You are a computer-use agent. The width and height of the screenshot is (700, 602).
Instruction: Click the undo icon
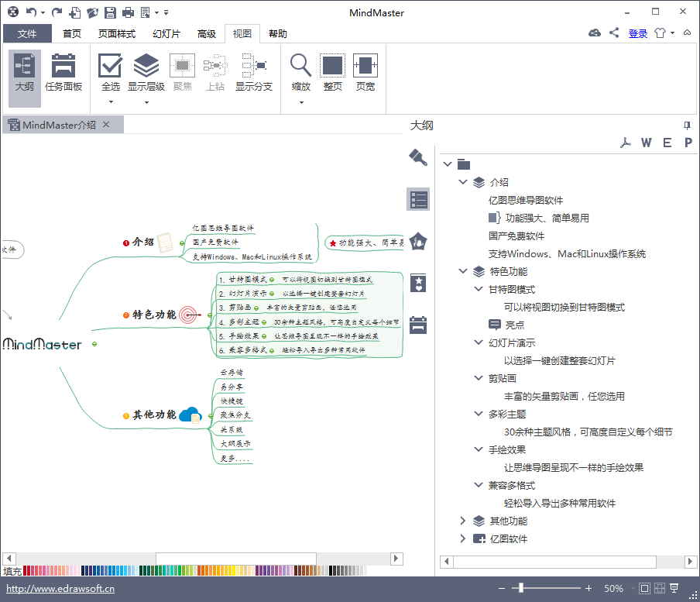pyautogui.click(x=31, y=12)
